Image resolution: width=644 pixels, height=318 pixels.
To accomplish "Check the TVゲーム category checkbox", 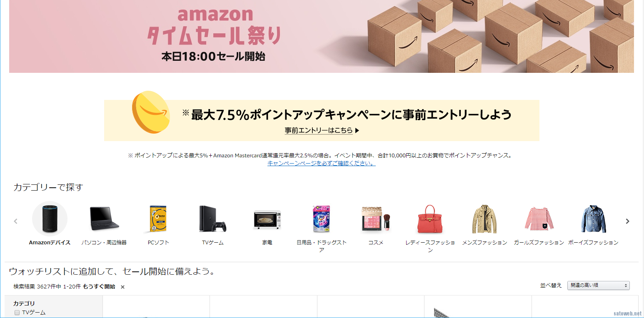I will (x=17, y=313).
